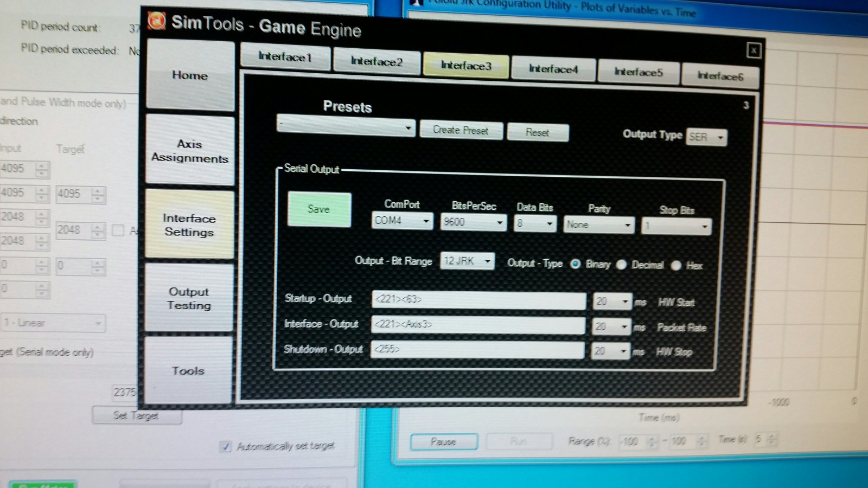Select Binary output type
Viewport: 868px width, 488px height.
576,264
